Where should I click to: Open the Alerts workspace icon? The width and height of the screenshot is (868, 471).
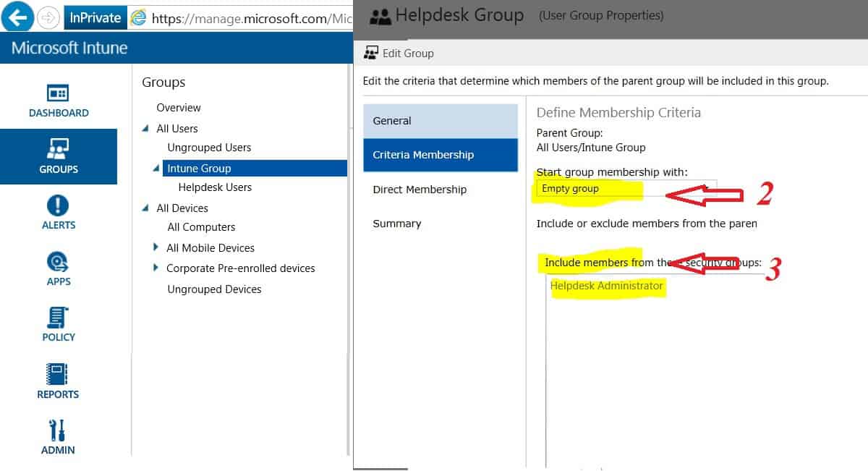(58, 205)
